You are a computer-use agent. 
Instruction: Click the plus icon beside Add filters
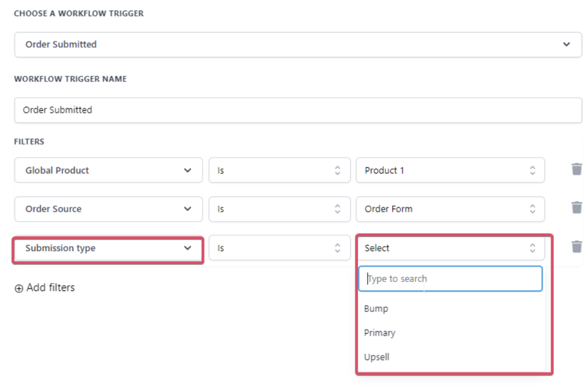(19, 288)
